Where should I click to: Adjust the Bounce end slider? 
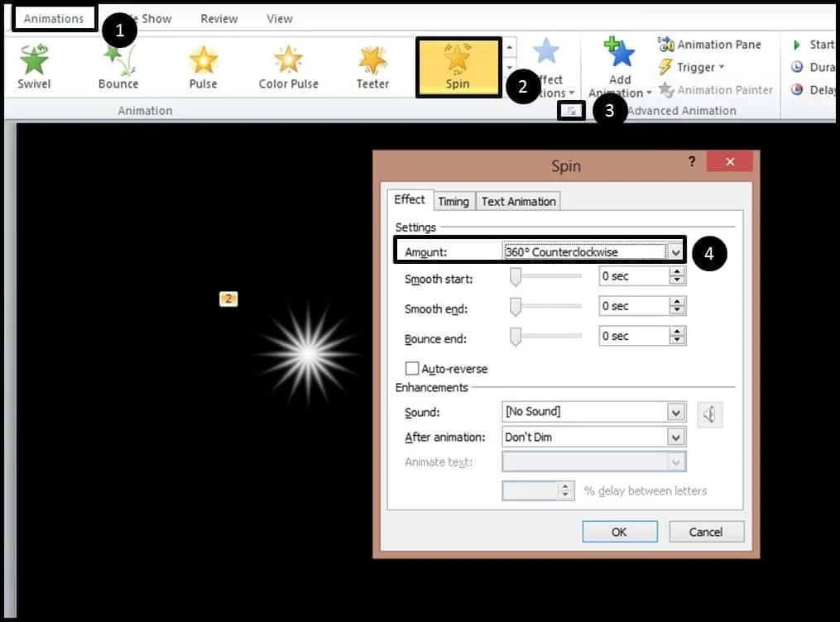[516, 337]
